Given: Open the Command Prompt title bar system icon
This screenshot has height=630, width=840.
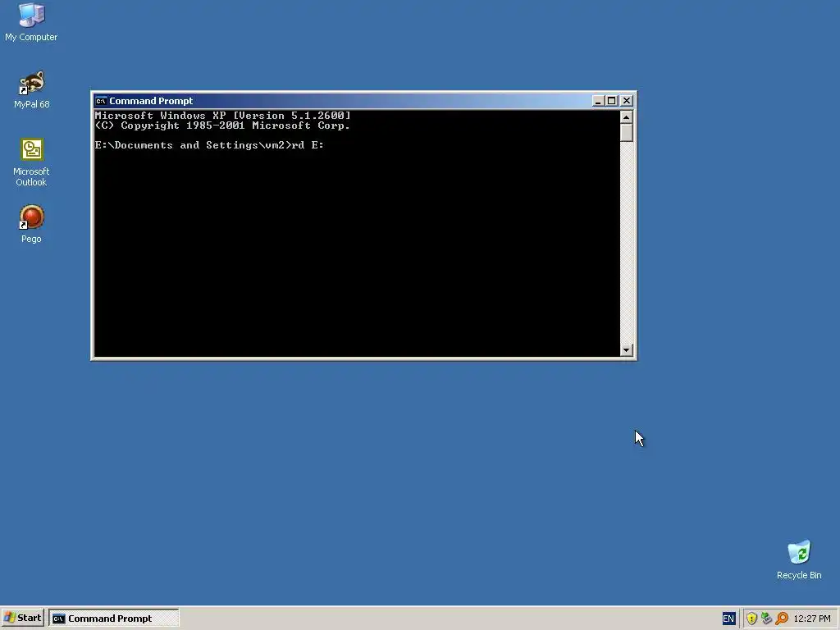Looking at the screenshot, I should coord(101,101).
